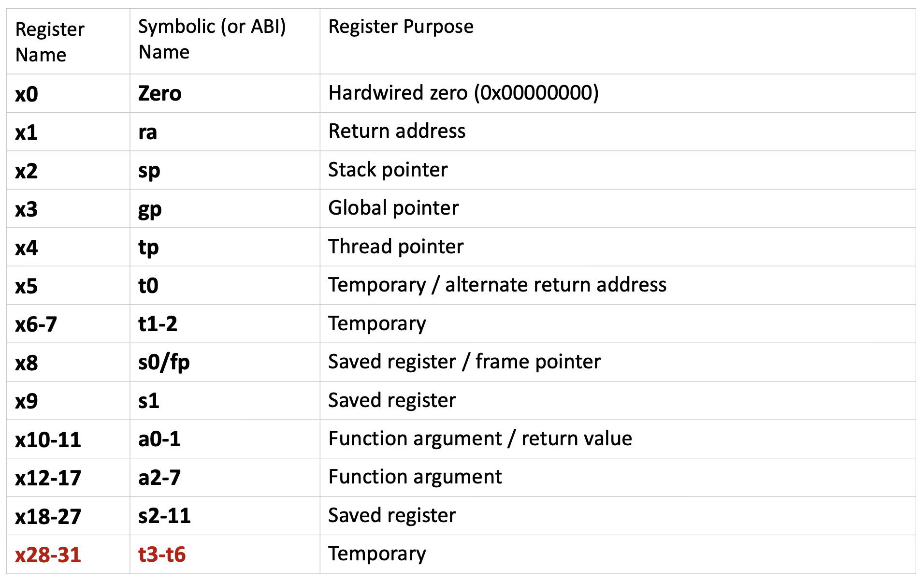
Task: Select 'Function argument / return value' cell
Action: click(x=480, y=438)
